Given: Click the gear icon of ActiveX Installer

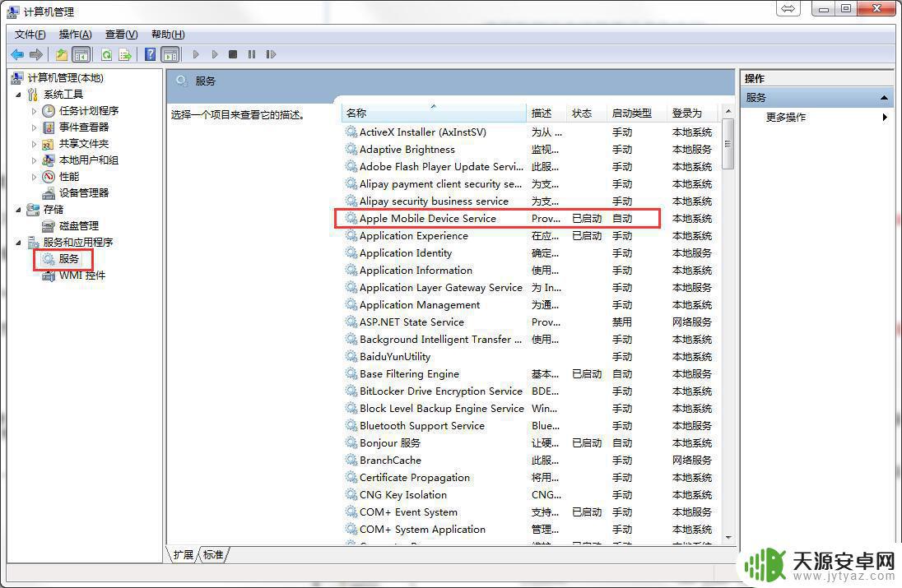Looking at the screenshot, I should tap(351, 132).
